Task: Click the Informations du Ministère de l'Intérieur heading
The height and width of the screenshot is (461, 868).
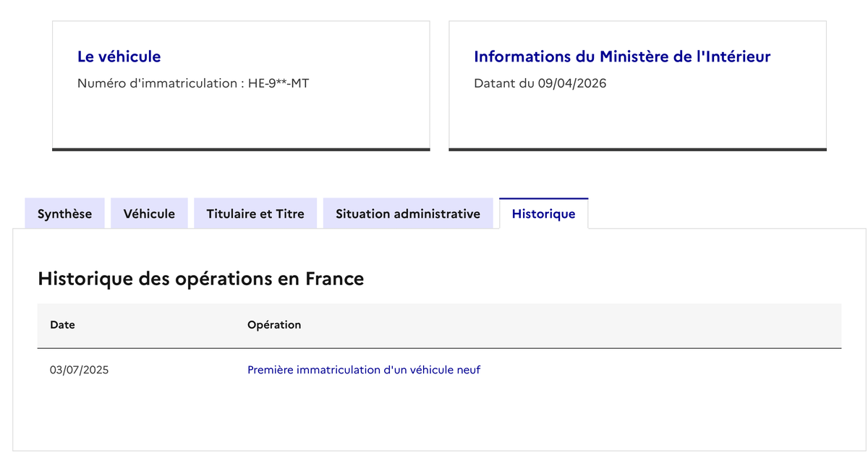Action: click(x=622, y=56)
